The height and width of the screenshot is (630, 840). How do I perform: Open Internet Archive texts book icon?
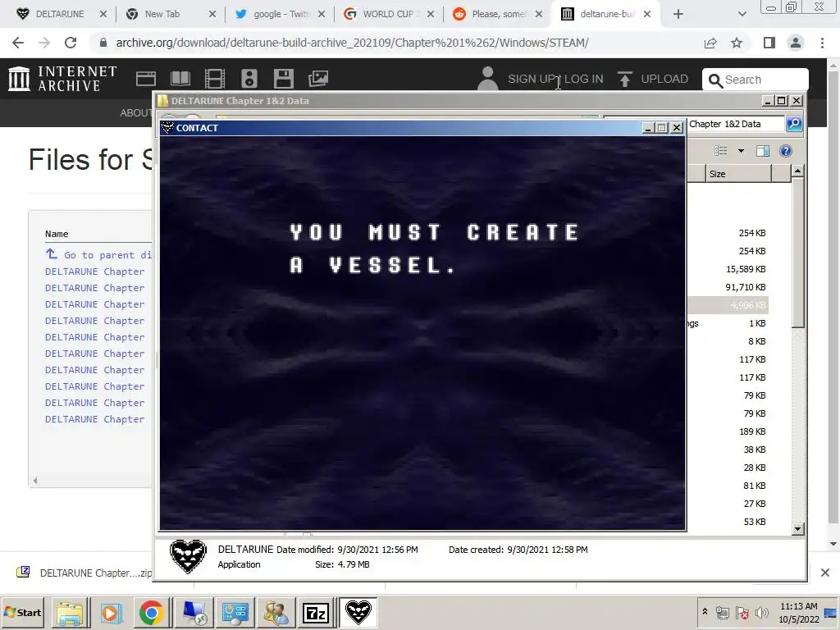coord(180,79)
